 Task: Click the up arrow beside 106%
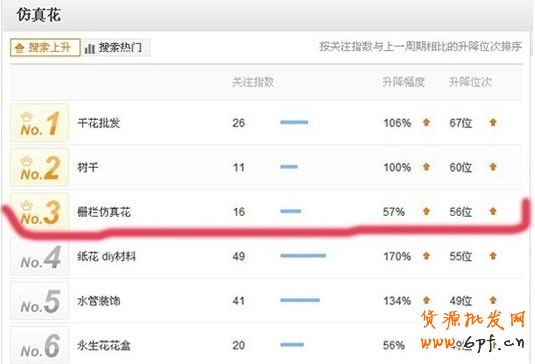pos(426,122)
